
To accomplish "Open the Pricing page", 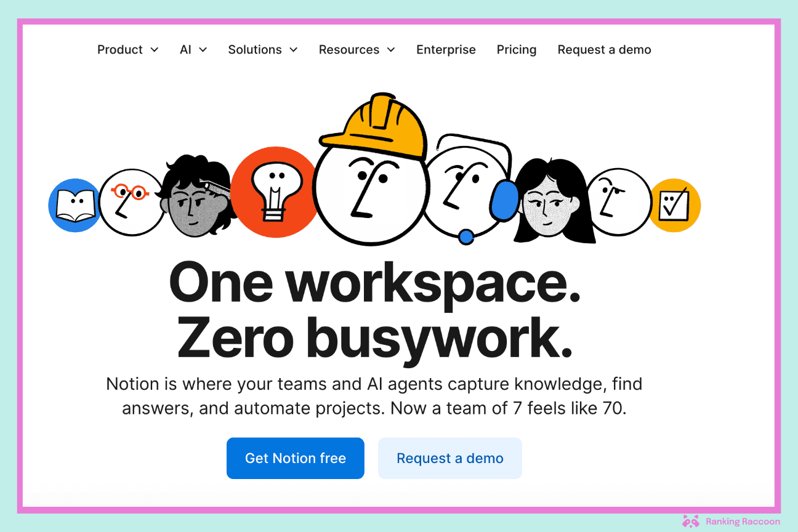I will pos(516,49).
